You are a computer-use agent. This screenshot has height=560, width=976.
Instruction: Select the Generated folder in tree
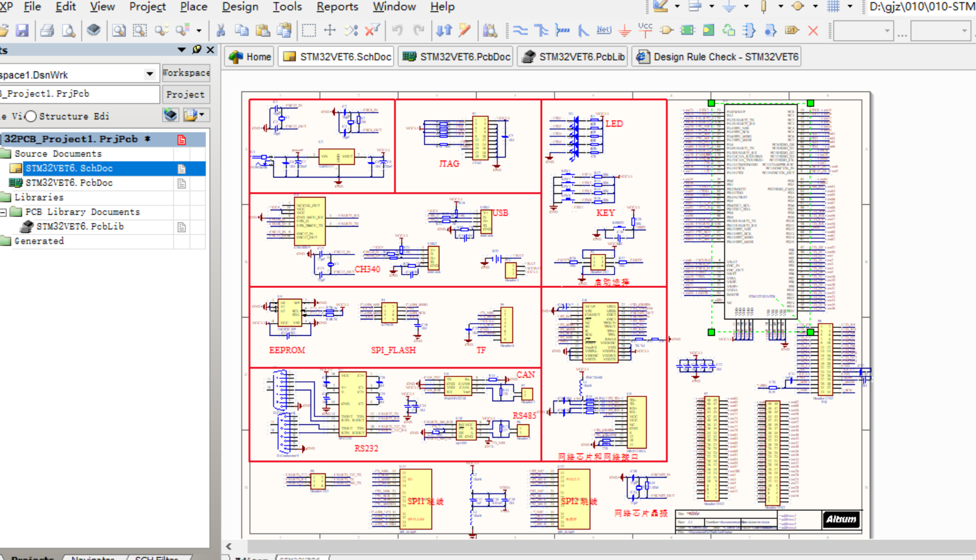39,241
